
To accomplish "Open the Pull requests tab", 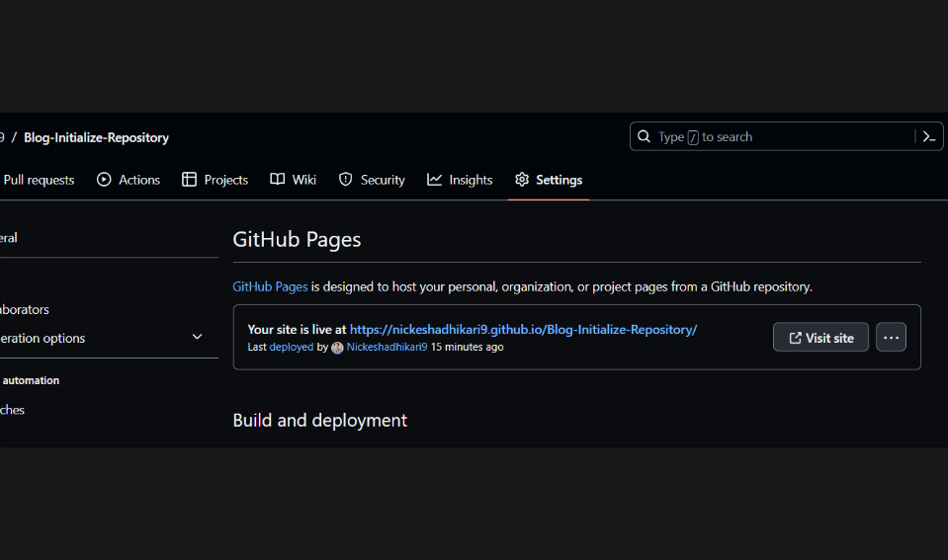I will point(39,180).
